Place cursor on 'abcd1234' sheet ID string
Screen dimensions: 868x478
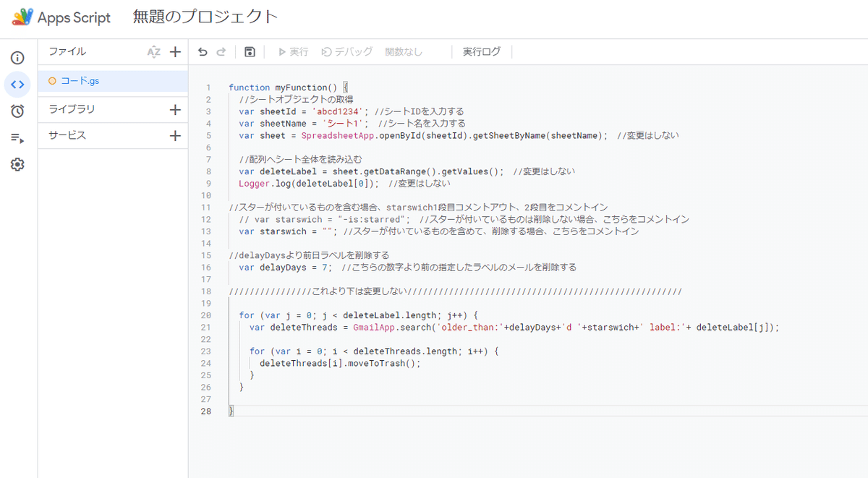[337, 111]
